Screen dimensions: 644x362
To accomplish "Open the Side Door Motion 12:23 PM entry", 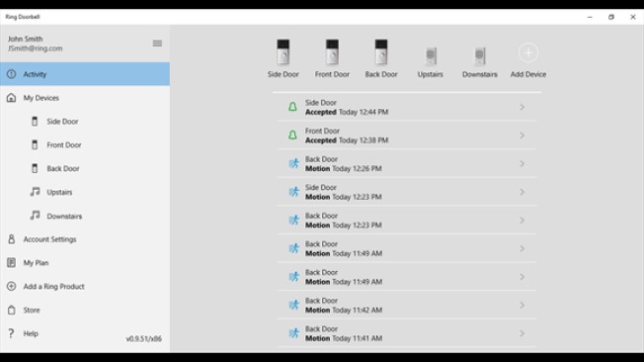I will click(407, 192).
